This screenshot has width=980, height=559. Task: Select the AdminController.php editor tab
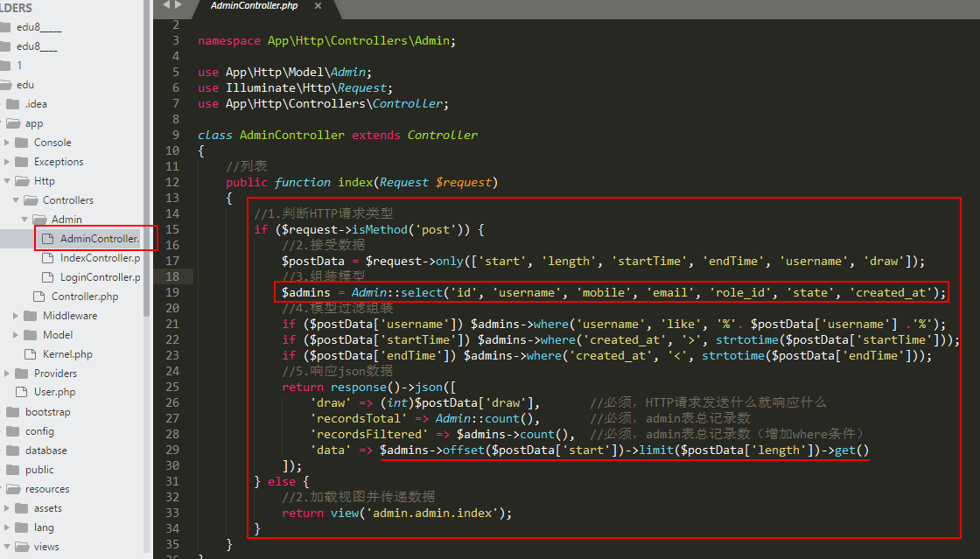254,6
